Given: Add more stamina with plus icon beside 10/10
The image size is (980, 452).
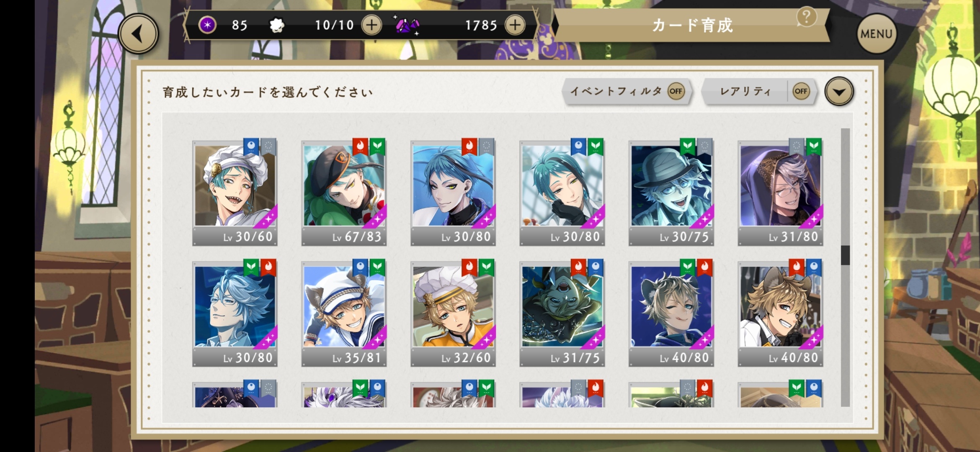Looking at the screenshot, I should click(371, 25).
